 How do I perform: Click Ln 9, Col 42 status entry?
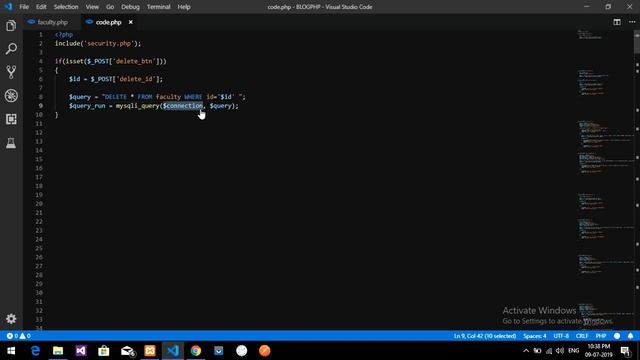pyautogui.click(x=484, y=336)
